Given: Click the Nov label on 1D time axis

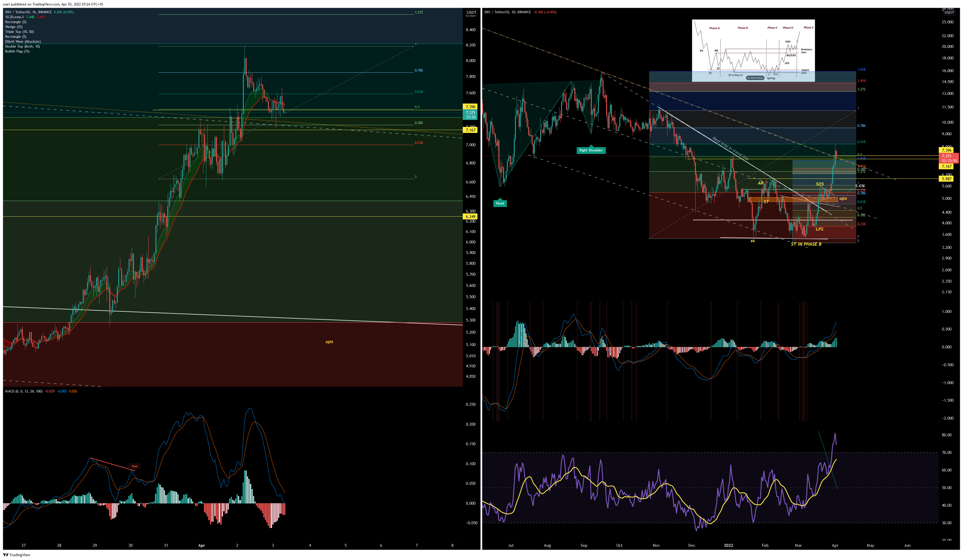Looking at the screenshot, I should pyautogui.click(x=656, y=545).
